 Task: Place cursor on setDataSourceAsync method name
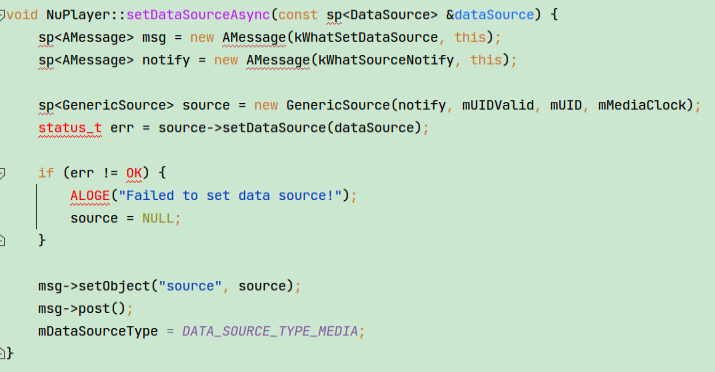coord(198,15)
